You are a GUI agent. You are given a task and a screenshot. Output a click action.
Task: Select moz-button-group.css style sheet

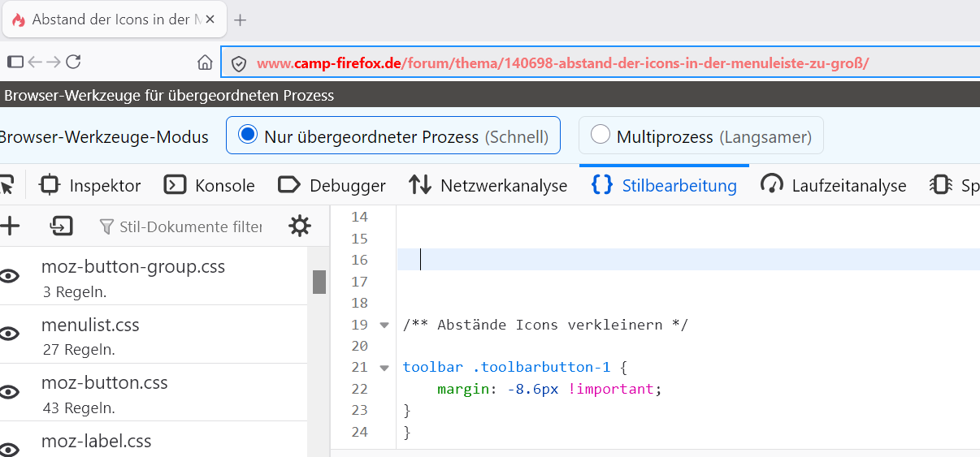point(133,266)
